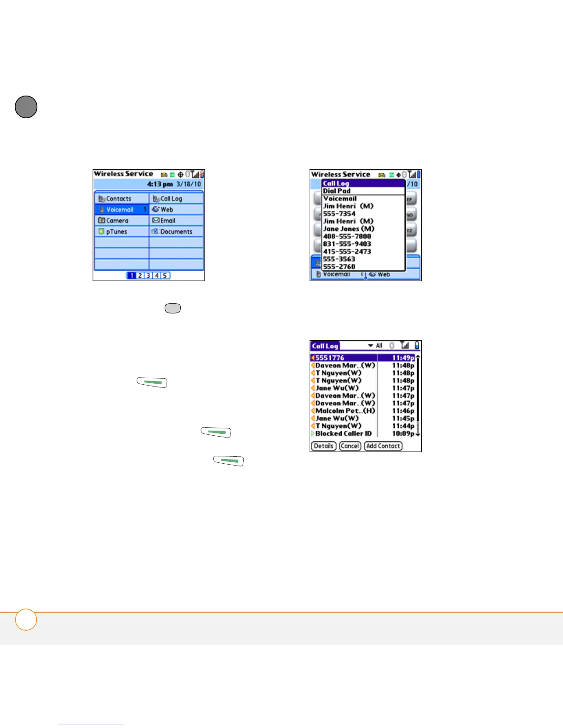The height and width of the screenshot is (728, 563).
Task: Open the Contacts favorite button
Action: pos(122,199)
